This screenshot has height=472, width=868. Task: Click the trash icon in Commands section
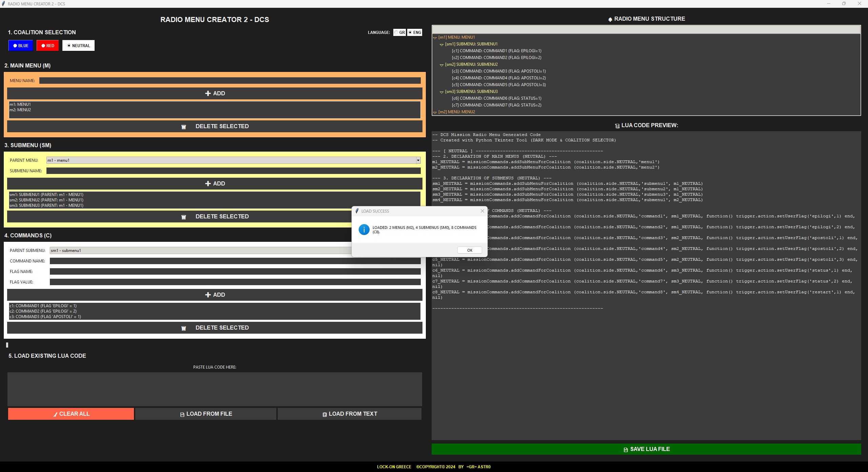point(183,328)
